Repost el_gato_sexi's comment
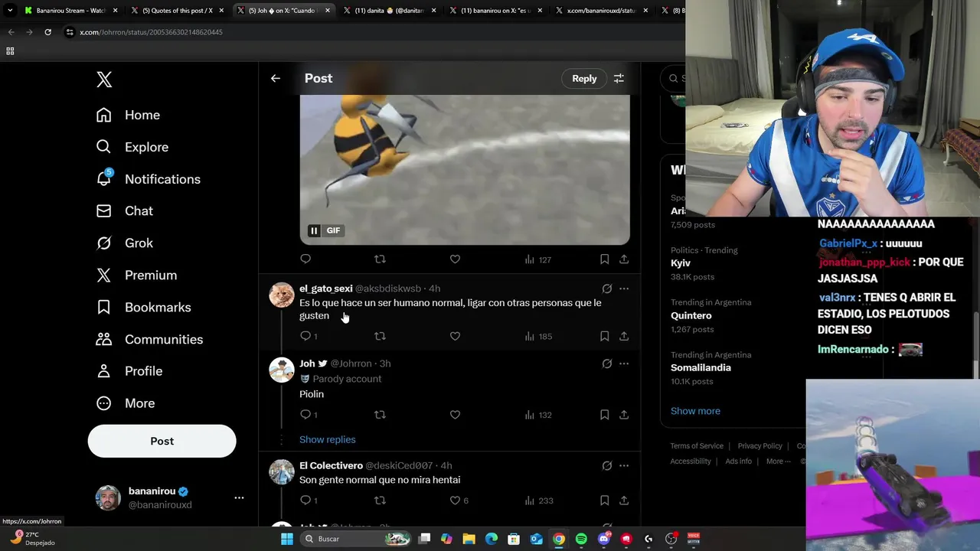 pyautogui.click(x=380, y=336)
